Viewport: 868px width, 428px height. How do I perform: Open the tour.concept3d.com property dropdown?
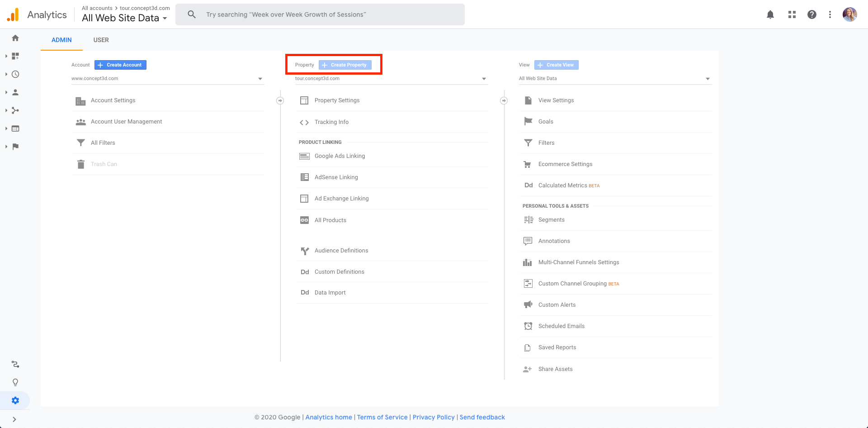392,79
